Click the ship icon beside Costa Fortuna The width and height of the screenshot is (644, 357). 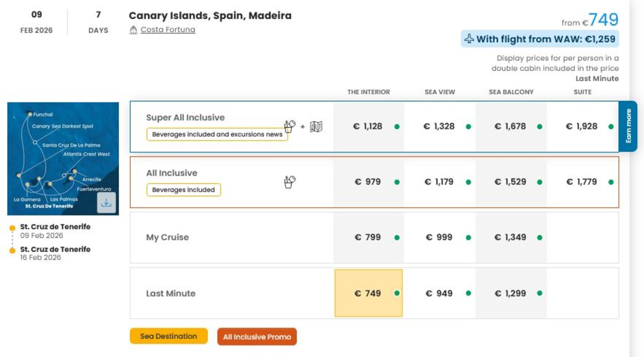coord(133,30)
